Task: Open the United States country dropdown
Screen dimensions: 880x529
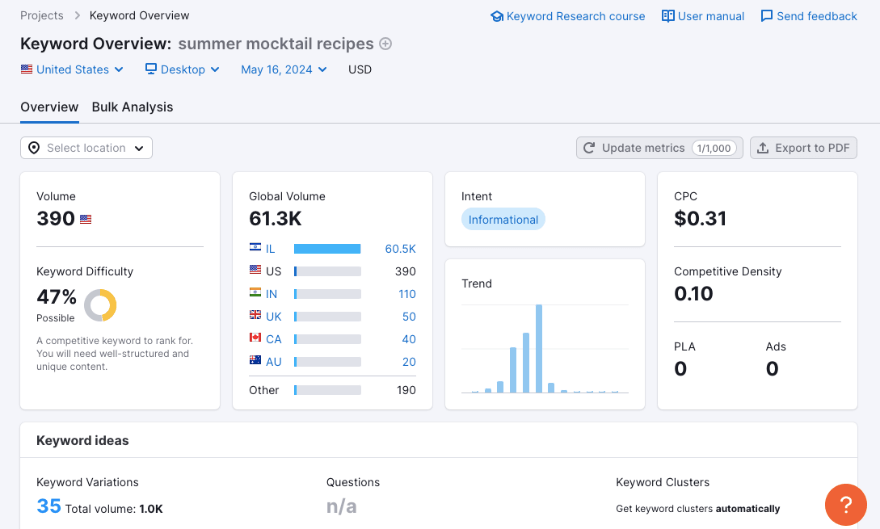Action: [x=72, y=70]
